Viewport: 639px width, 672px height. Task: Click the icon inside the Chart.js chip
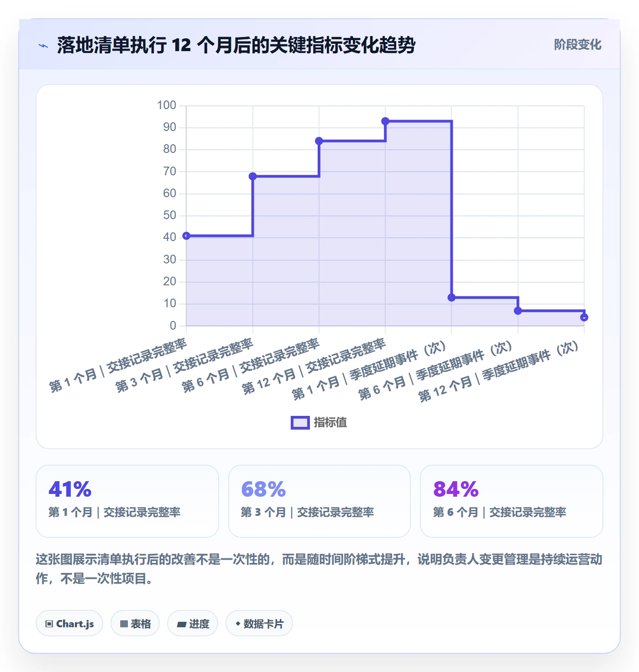pyautogui.click(x=49, y=624)
